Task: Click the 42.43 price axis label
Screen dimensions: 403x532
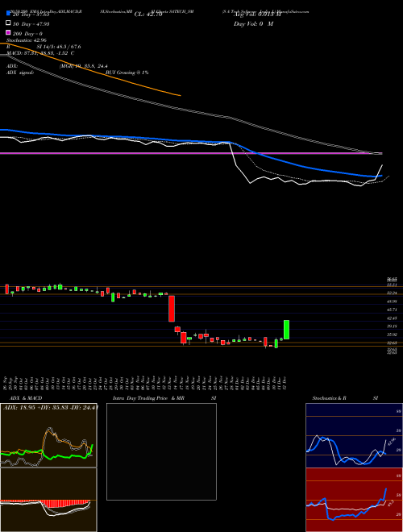Action: click(x=393, y=318)
